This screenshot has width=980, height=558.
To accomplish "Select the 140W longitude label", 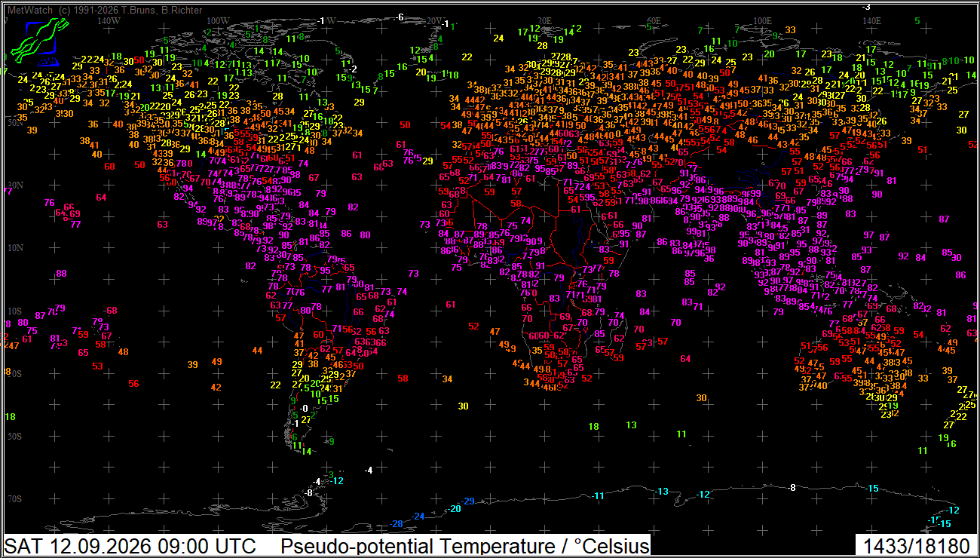I will coord(109,20).
